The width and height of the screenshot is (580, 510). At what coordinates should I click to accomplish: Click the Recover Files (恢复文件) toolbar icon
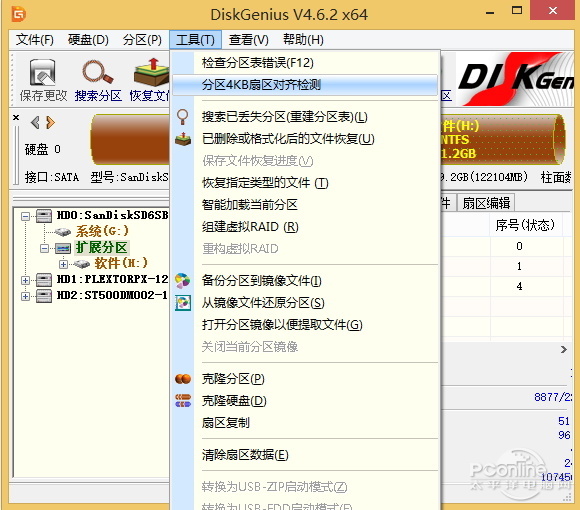151,72
